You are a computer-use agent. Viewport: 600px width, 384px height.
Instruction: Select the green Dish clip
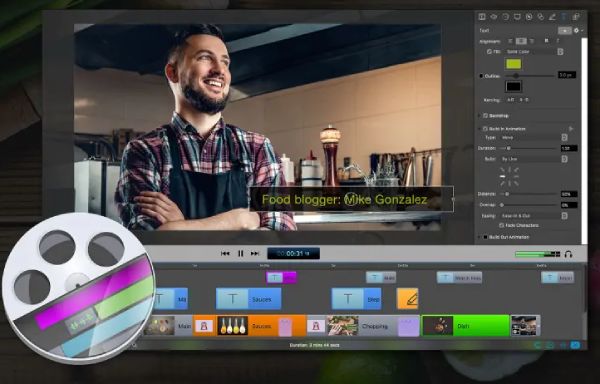point(465,326)
